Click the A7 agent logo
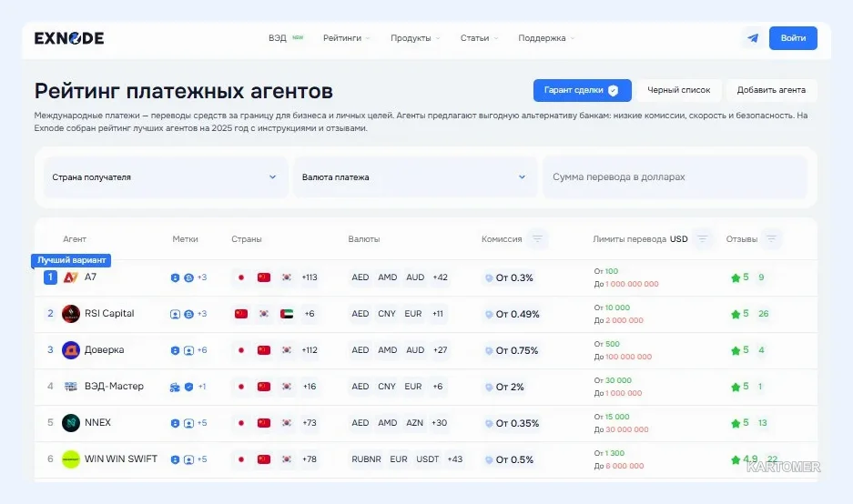This screenshot has width=853, height=504. click(71, 277)
